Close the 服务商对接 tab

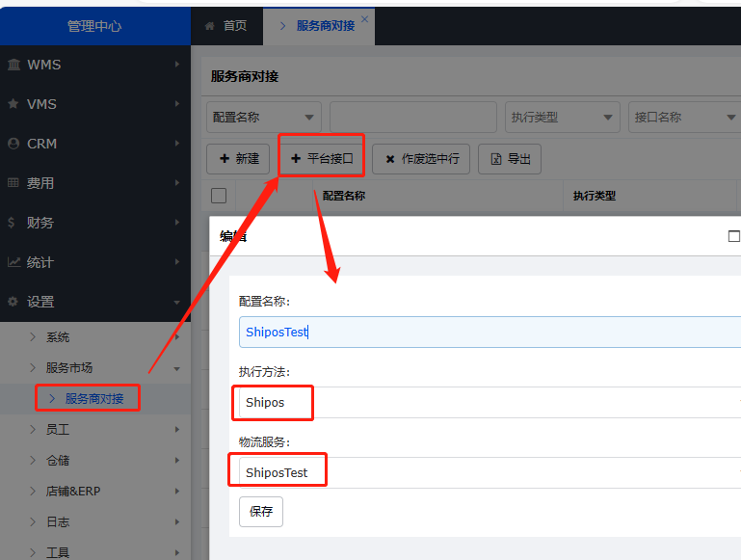(x=364, y=19)
